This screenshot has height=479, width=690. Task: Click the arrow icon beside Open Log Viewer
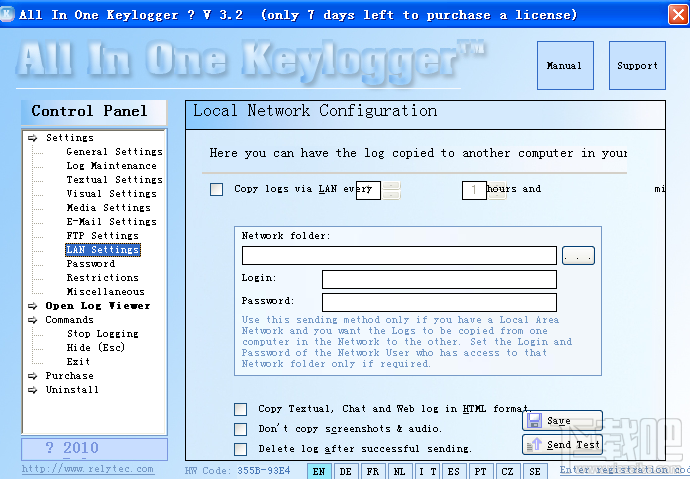tap(33, 306)
